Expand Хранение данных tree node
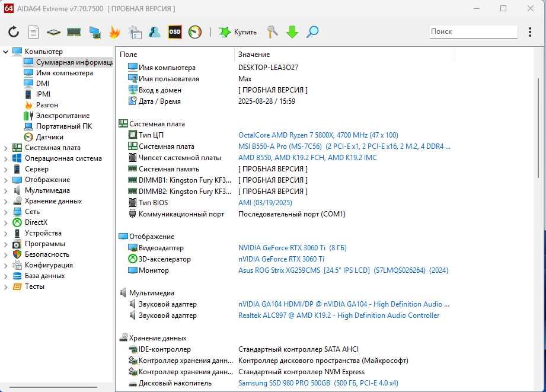The width and height of the screenshot is (546, 392). coord(5,202)
